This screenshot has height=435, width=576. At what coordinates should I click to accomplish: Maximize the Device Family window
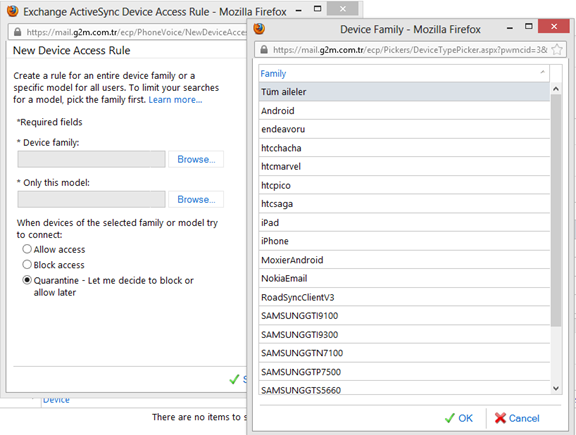click(529, 26)
